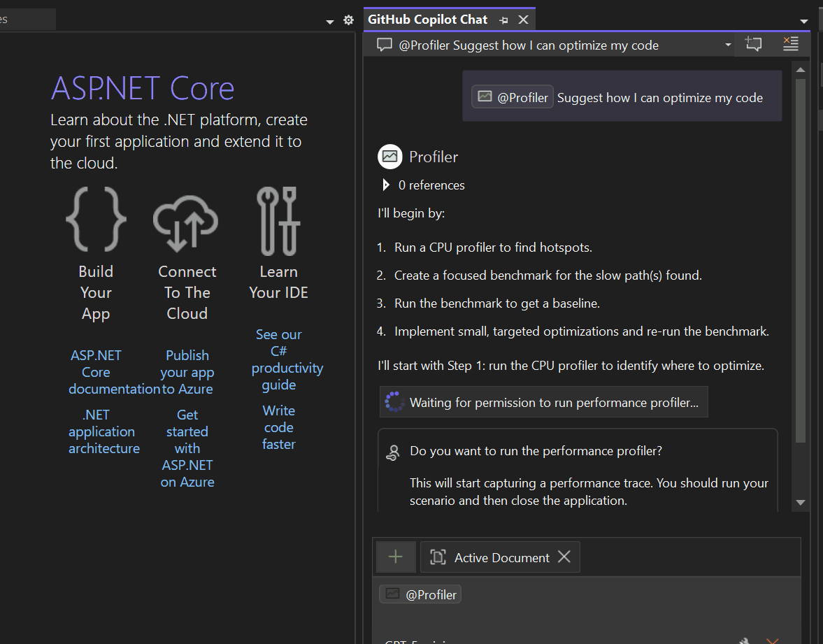The height and width of the screenshot is (644, 823).
Task: Click the thread title speech bubble icon
Action: 385,45
